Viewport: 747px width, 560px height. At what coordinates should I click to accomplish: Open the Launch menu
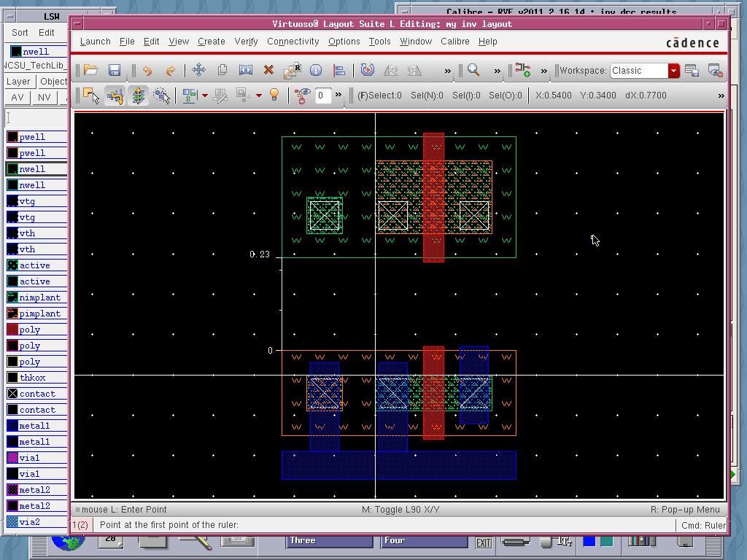96,42
